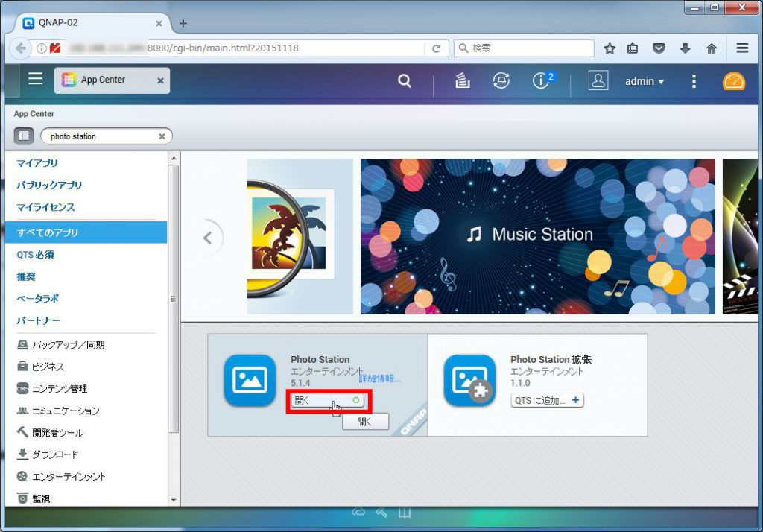Open the Firefox hamburger menu

pos(742,48)
